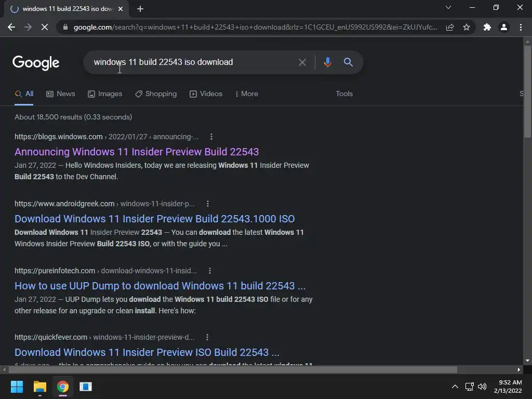Click the pureinfotech.com URL breadcrumb
This screenshot has width=532, height=399.
(105, 271)
